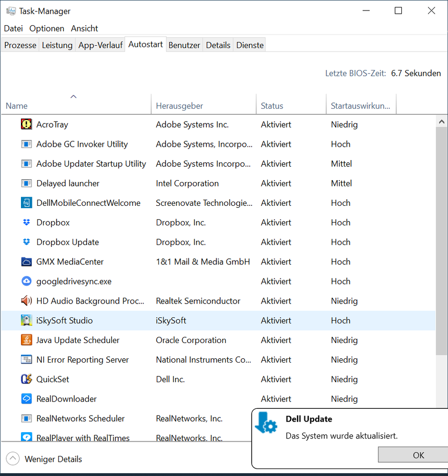Sort by the Herausgeber column header
448x476 pixels.
click(204, 104)
